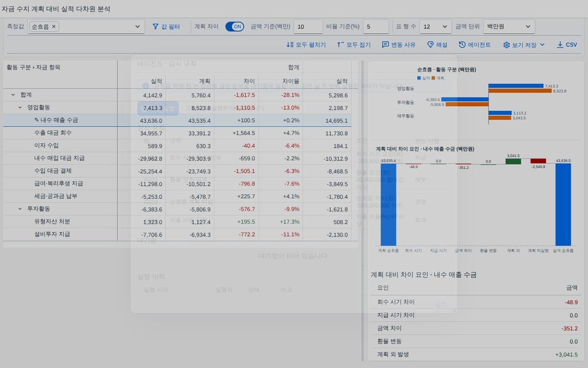Click the +1,564.5 difference cell

click(237, 133)
